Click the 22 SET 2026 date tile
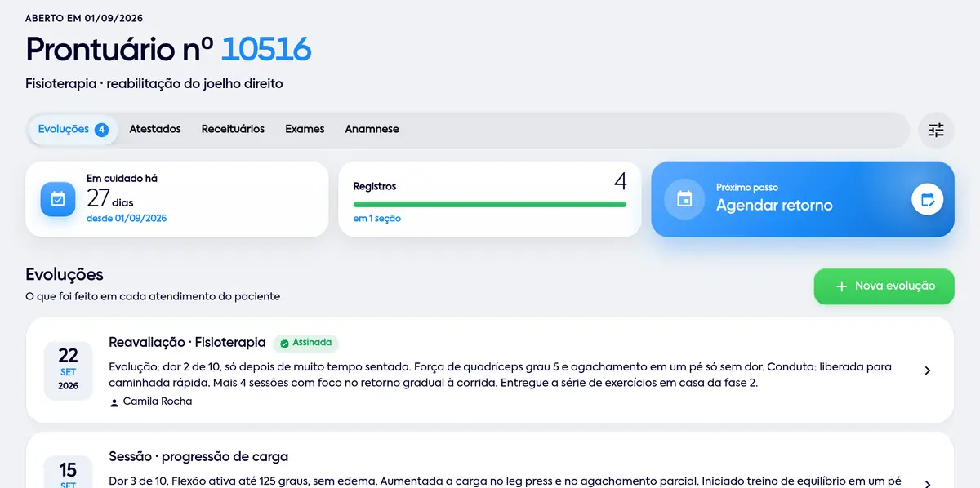The height and width of the screenshot is (488, 980). tap(68, 370)
